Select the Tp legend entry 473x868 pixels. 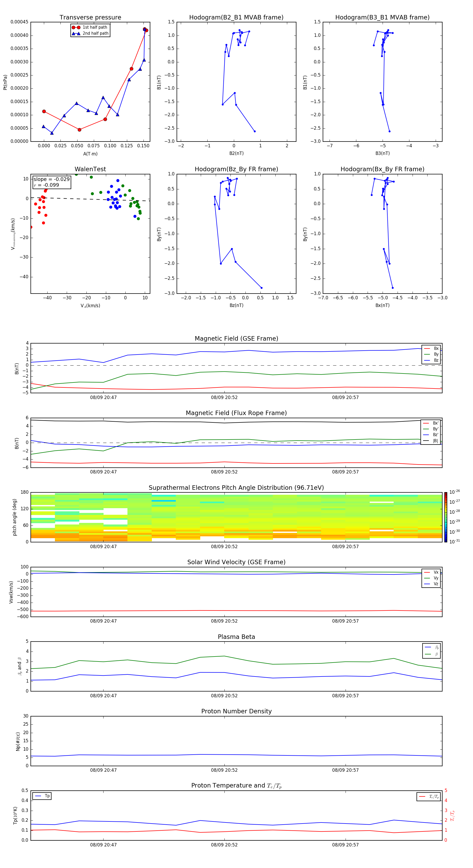[x=42, y=796]
